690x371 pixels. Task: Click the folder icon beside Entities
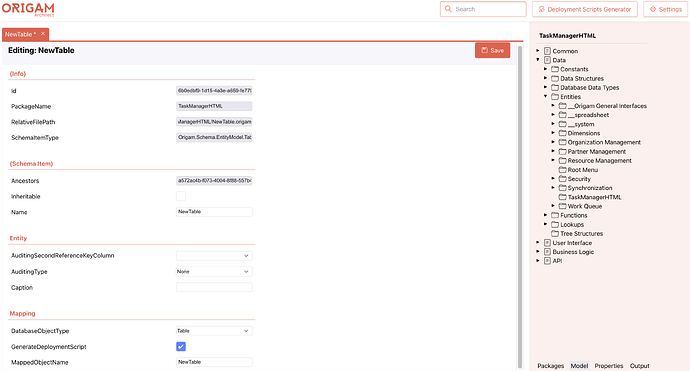click(x=555, y=96)
